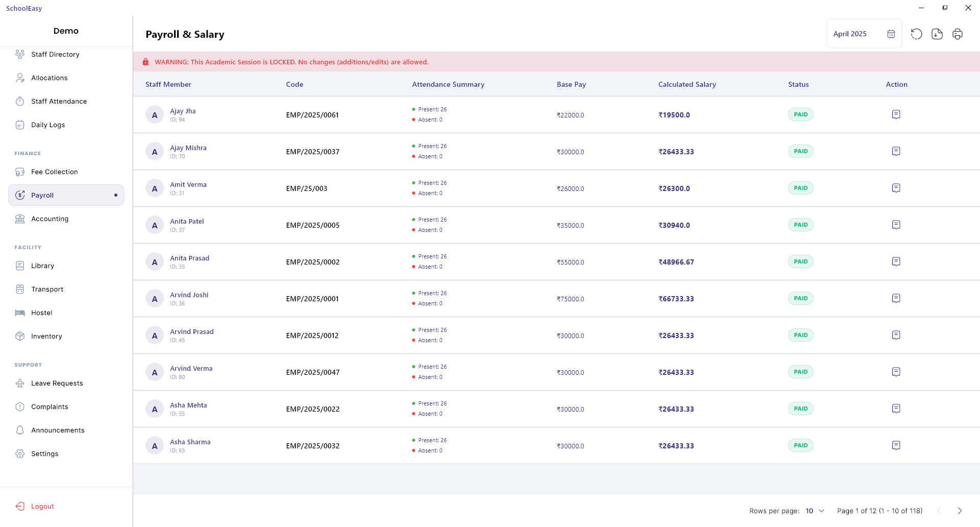Open Settings in sidebar

(x=66, y=453)
